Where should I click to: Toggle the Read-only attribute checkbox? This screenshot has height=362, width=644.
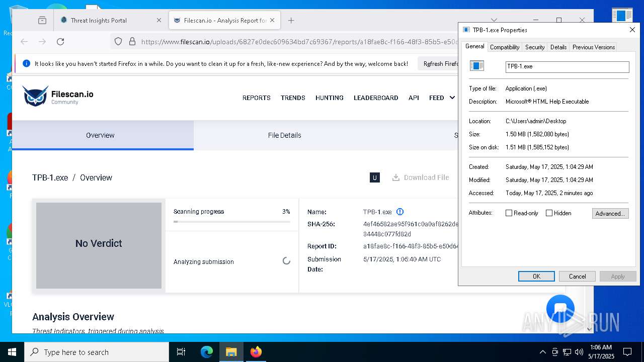click(x=509, y=213)
